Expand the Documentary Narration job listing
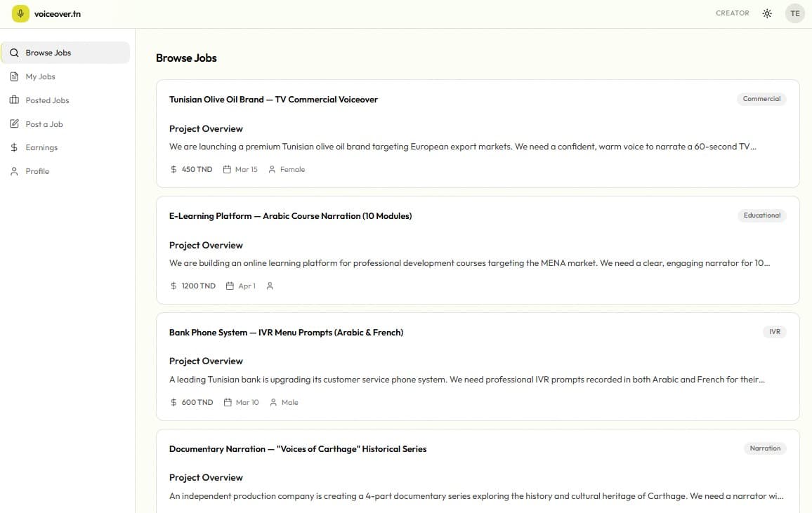The height and width of the screenshot is (513, 812). pos(297,448)
